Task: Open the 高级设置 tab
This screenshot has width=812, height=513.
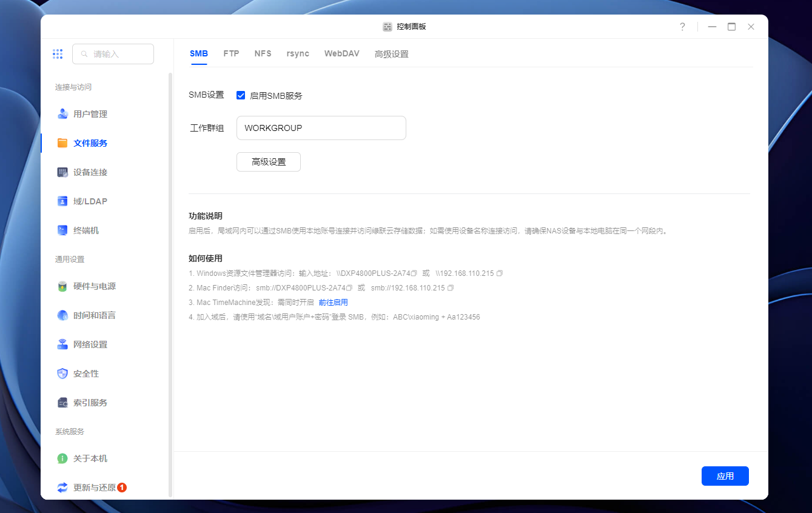Action: click(392, 54)
